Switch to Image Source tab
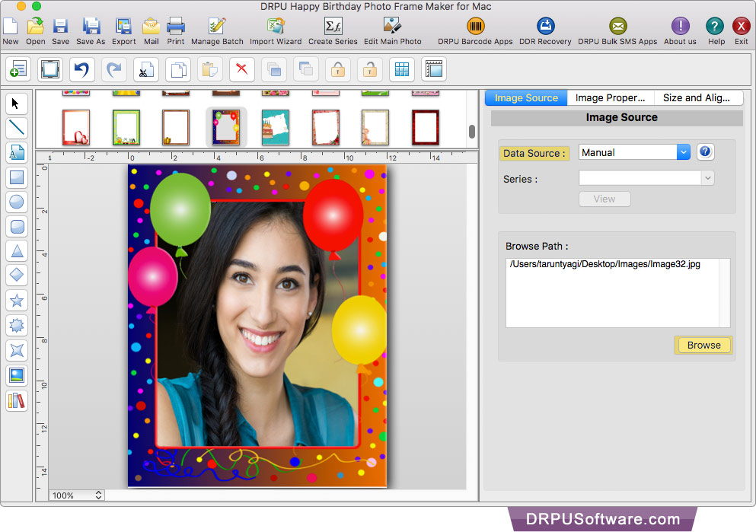Image resolution: width=756 pixels, height=532 pixels. click(526, 98)
